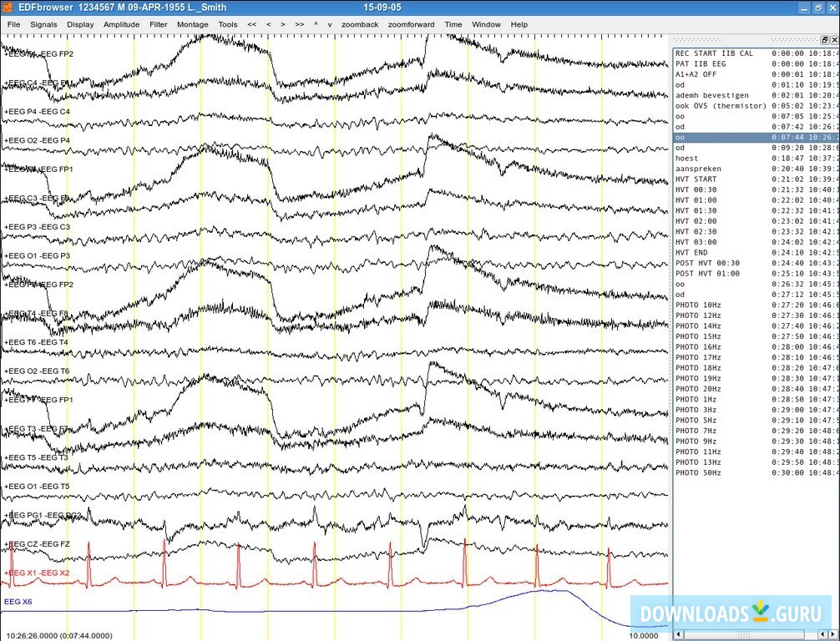Expand the Filter menu
The width and height of the screenshot is (840, 641).
click(158, 24)
